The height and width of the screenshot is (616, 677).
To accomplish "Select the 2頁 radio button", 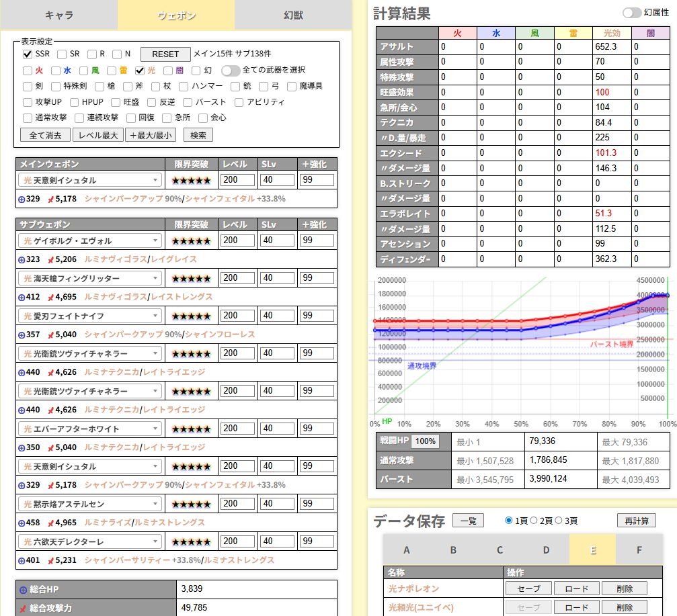I will [535, 521].
